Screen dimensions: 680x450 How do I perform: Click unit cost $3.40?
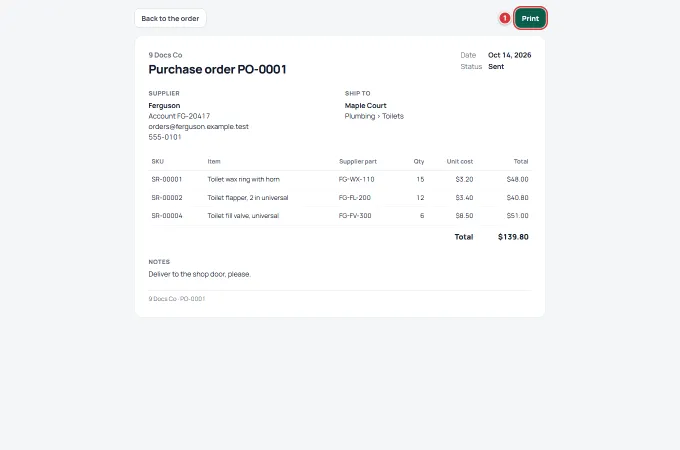(x=464, y=197)
